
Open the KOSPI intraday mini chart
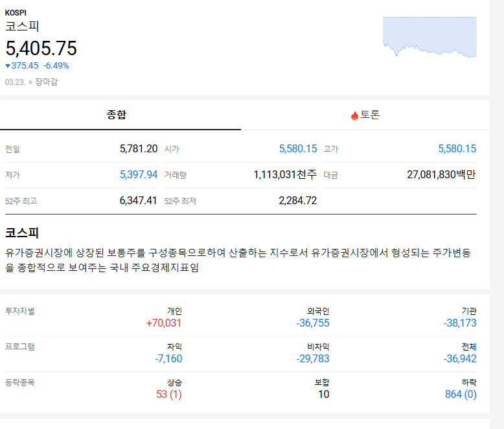430,37
